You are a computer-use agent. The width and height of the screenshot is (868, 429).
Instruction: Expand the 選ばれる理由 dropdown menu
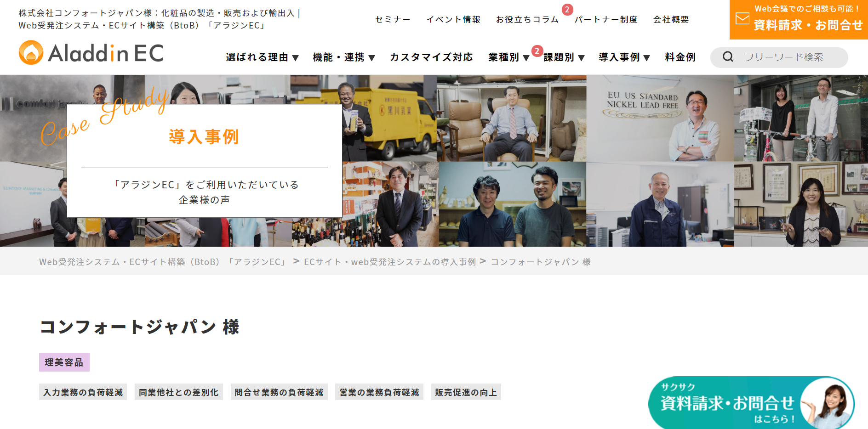coord(262,57)
